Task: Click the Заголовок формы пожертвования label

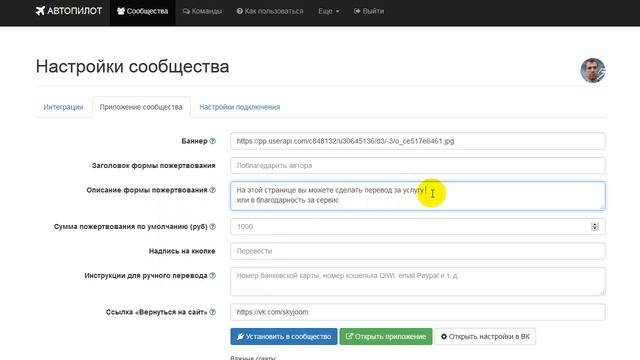Action: [153, 165]
